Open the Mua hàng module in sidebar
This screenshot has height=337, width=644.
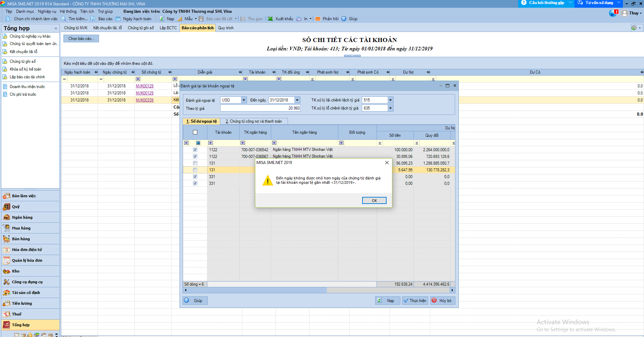(21, 228)
